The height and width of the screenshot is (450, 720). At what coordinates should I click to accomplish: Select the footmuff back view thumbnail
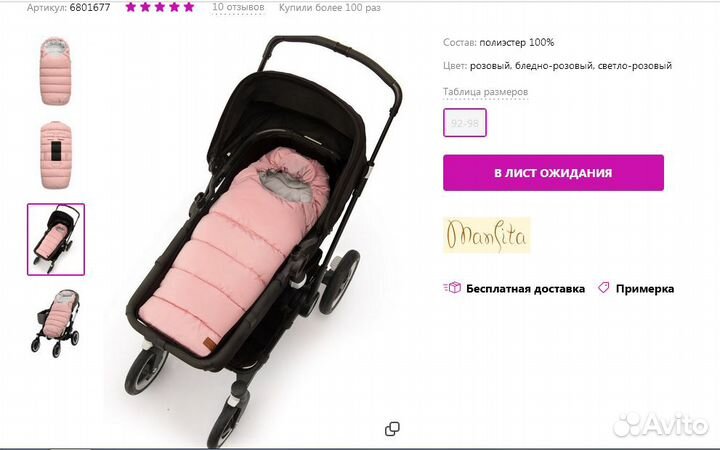56,155
